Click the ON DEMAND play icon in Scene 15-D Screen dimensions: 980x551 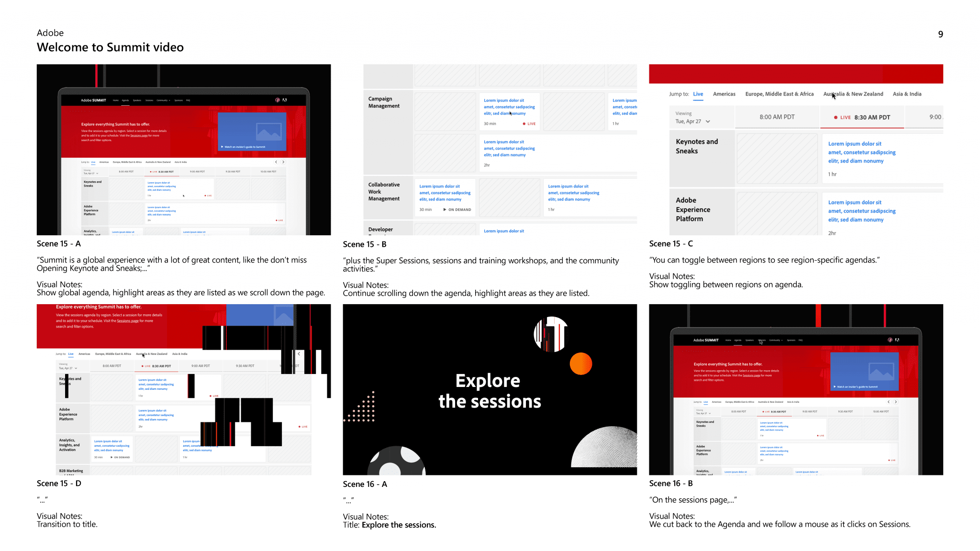click(x=111, y=457)
